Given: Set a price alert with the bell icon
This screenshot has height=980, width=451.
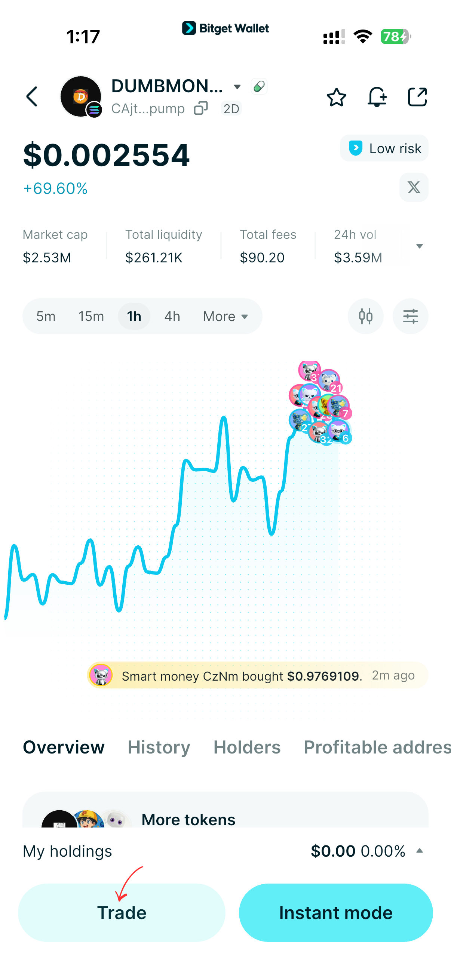Looking at the screenshot, I should click(377, 97).
